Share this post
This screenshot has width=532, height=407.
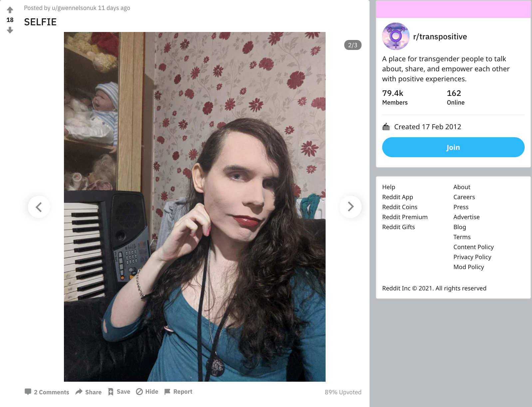tap(89, 392)
